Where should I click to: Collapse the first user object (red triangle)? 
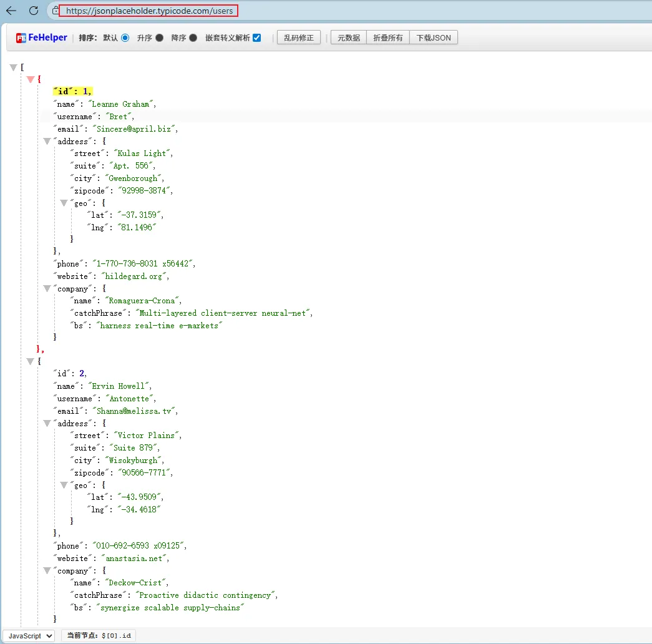31,79
